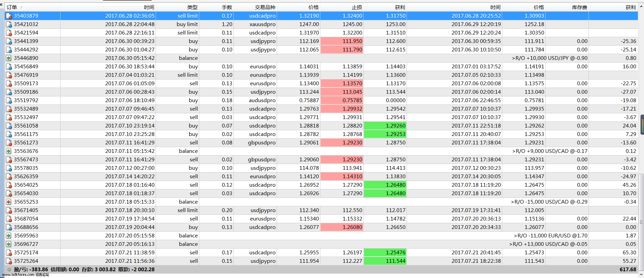Click the close price 1252.18

click(534, 24)
